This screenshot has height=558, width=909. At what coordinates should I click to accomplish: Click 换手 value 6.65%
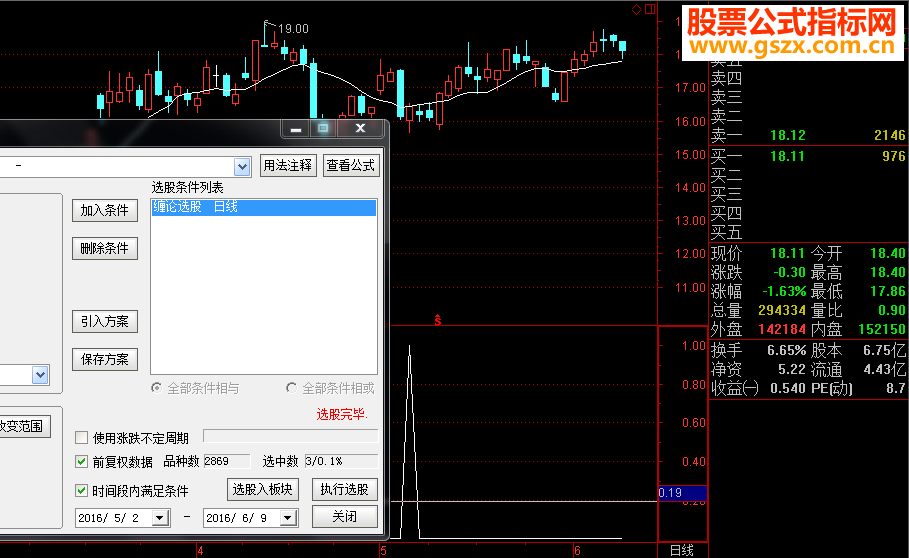point(787,350)
